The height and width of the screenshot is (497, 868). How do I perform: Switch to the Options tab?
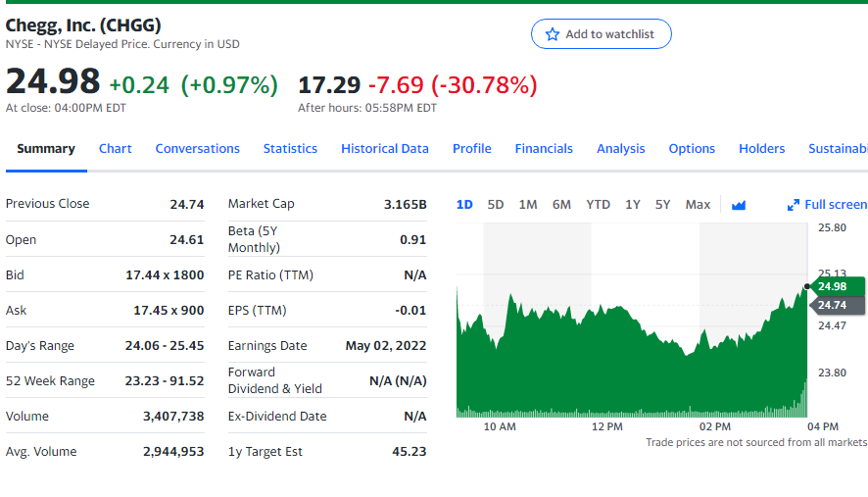(692, 148)
